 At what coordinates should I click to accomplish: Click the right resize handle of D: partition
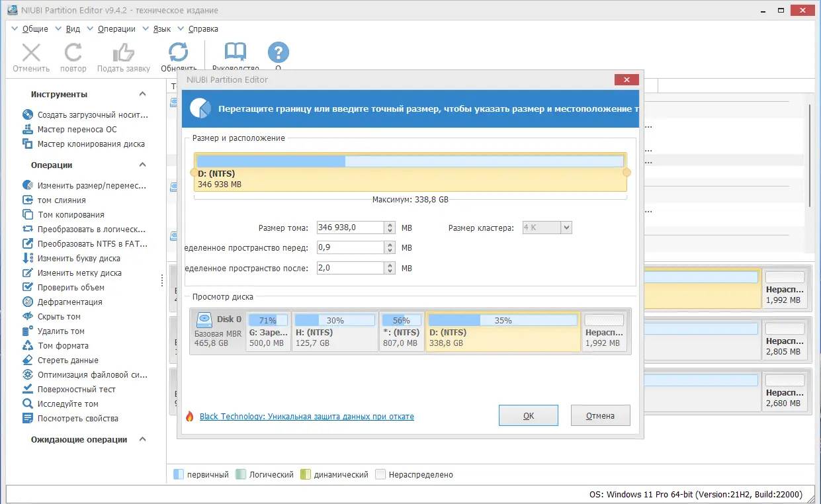pyautogui.click(x=627, y=173)
